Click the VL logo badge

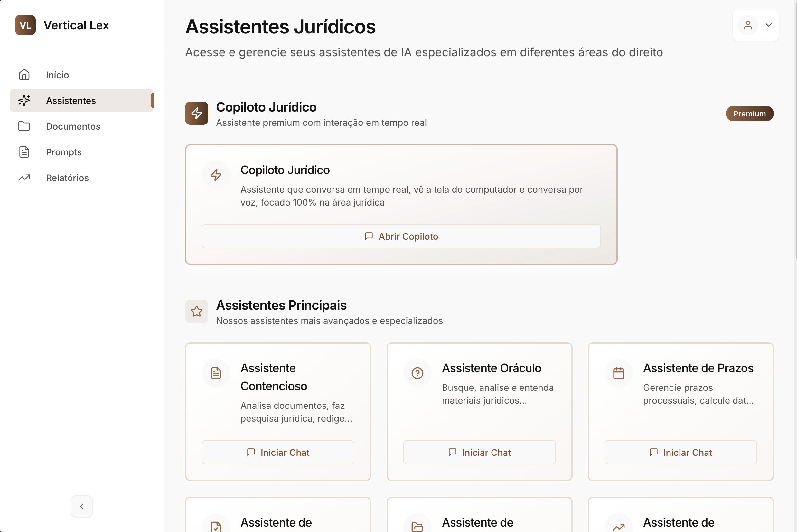25,25
